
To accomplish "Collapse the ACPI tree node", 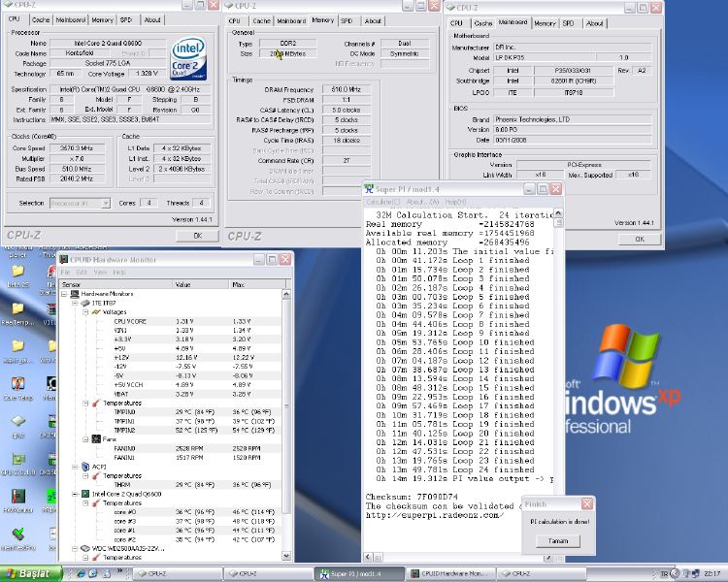I will coord(75,467).
